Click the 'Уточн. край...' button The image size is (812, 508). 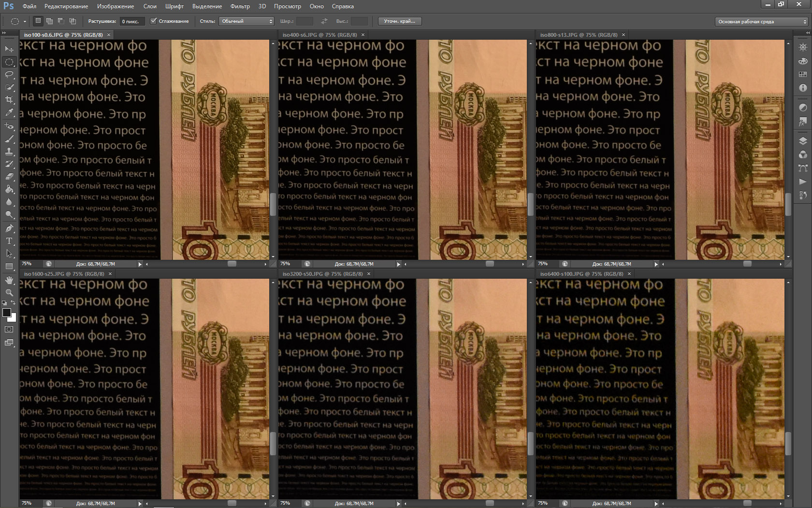coord(399,21)
